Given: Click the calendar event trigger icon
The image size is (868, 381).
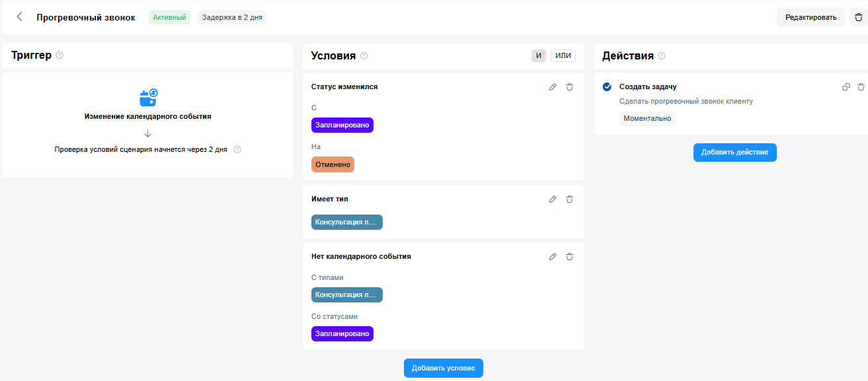Looking at the screenshot, I should [x=148, y=98].
